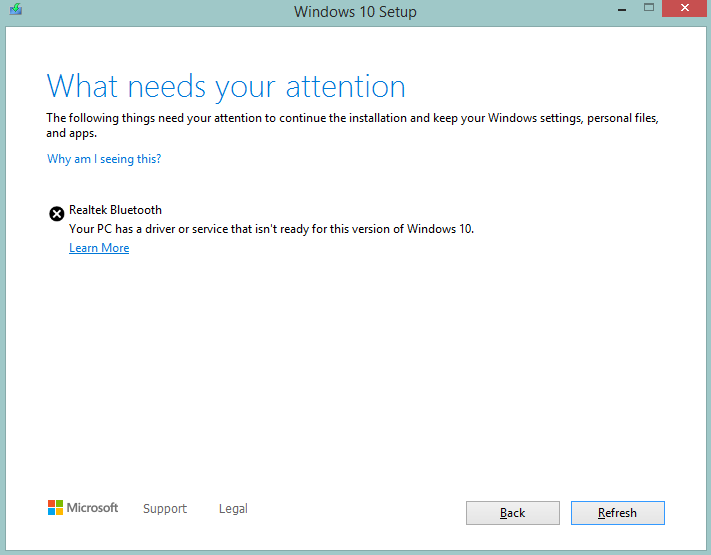Click the 'Windows 10 Setup' title text
The image size is (711, 555).
coord(355,11)
